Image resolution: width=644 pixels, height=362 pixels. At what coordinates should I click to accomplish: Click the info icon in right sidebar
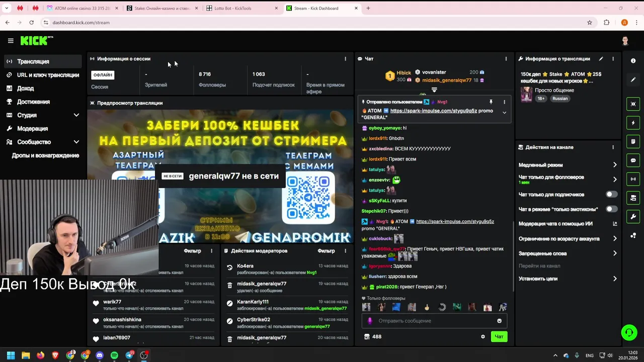pos(633,60)
